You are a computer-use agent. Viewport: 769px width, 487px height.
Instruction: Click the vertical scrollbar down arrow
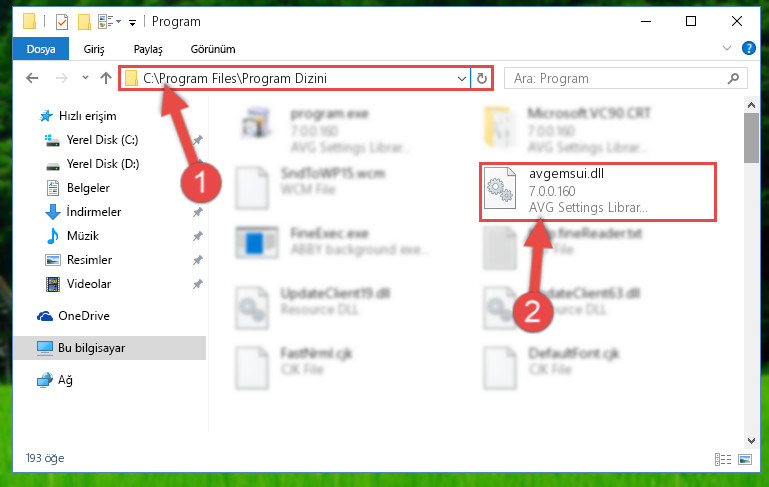tap(751, 440)
